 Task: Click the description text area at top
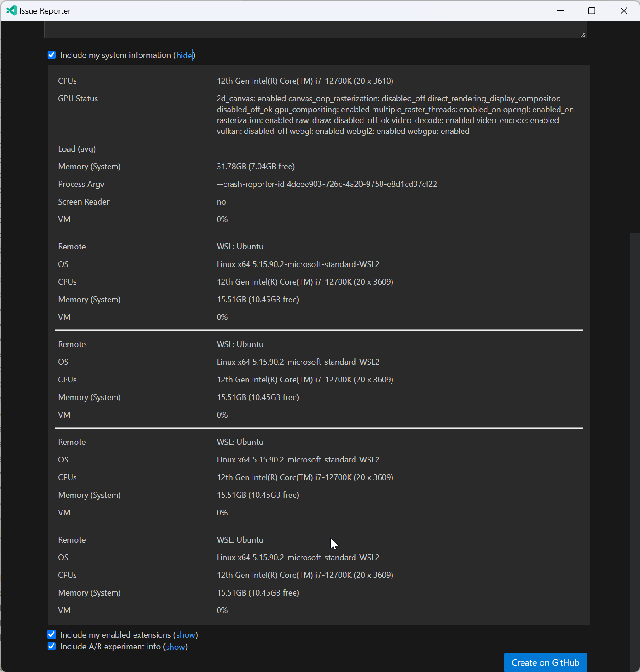point(315,29)
